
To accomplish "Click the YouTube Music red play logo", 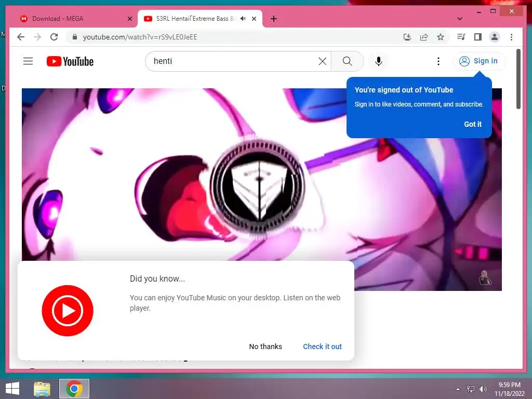I will point(68,311).
